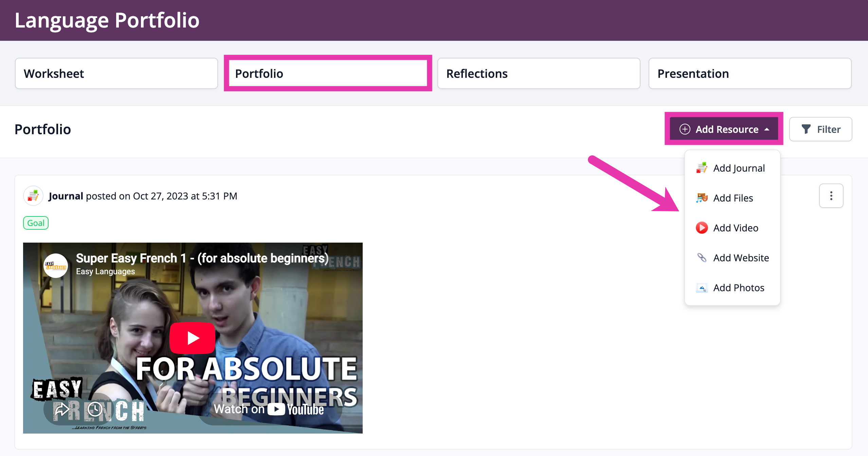Screen dimensions: 868x456
Task: Select Add Website in the dropdown
Action: click(x=732, y=258)
